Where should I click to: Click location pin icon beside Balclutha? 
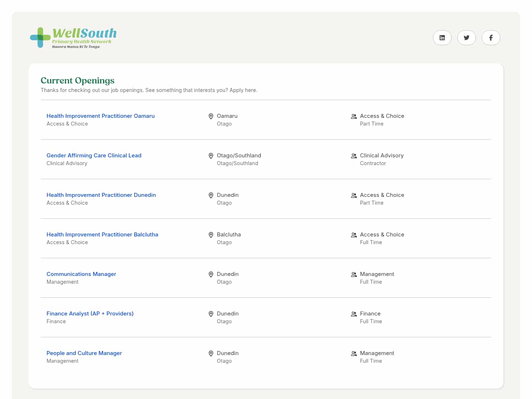211,235
